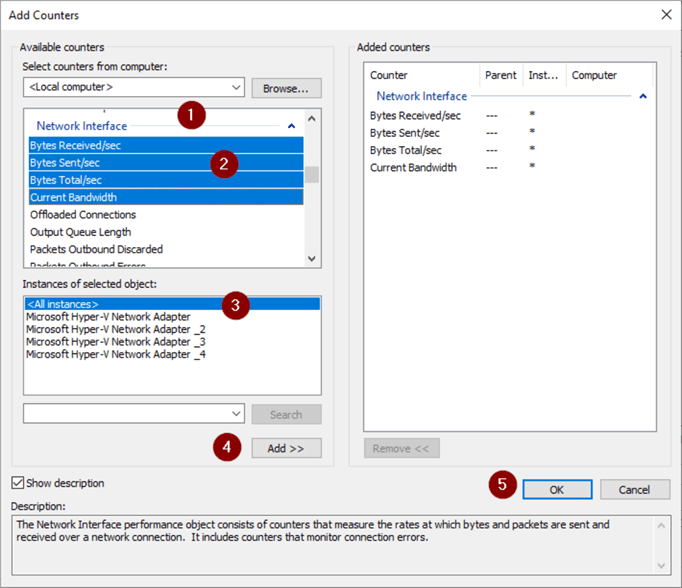Choose Output Queue Length counter
This screenshot has height=588, width=682.
coord(80,232)
